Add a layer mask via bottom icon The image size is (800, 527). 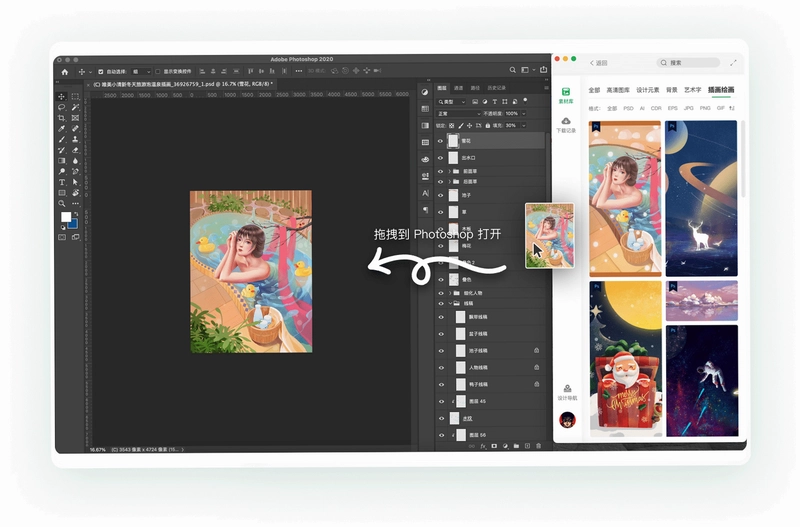(x=494, y=446)
